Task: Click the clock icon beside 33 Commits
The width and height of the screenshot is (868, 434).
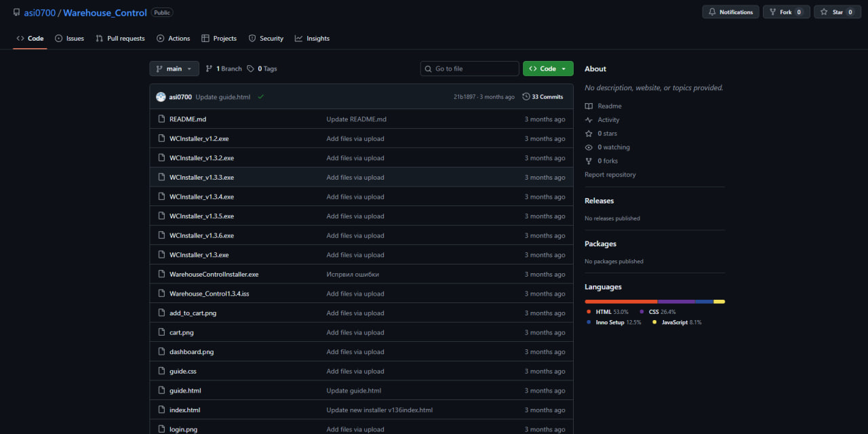Action: point(526,97)
